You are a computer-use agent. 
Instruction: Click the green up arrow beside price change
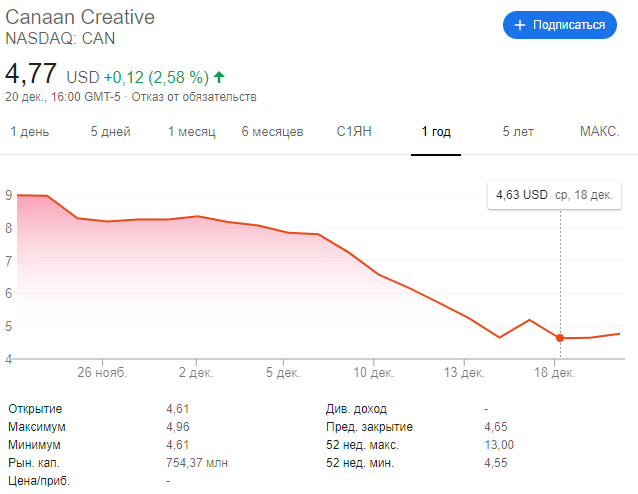pos(219,76)
